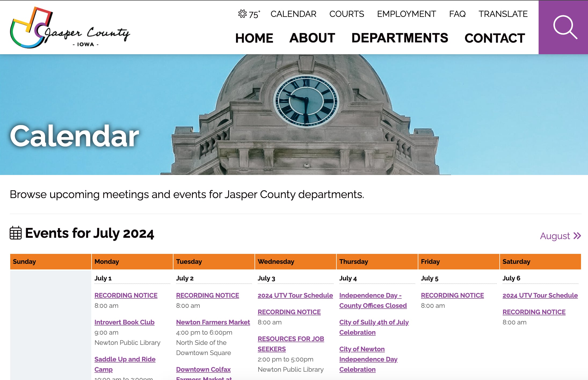Click Independence Day County Offices Closed link
588x380 pixels.
tap(373, 300)
